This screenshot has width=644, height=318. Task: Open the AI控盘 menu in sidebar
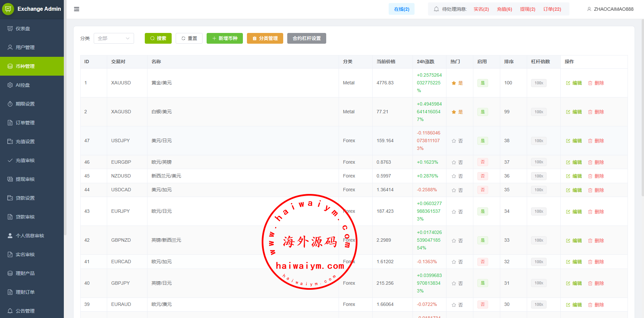pos(23,85)
